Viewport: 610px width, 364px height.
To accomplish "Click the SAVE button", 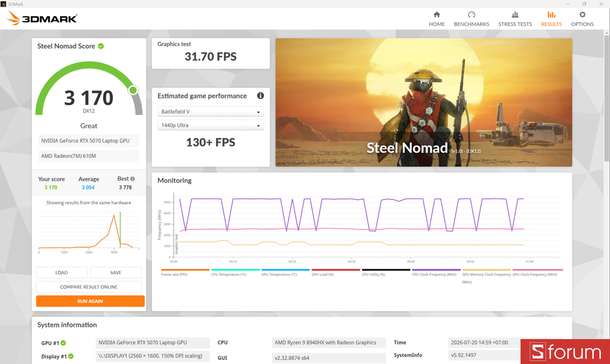I will [x=116, y=272].
